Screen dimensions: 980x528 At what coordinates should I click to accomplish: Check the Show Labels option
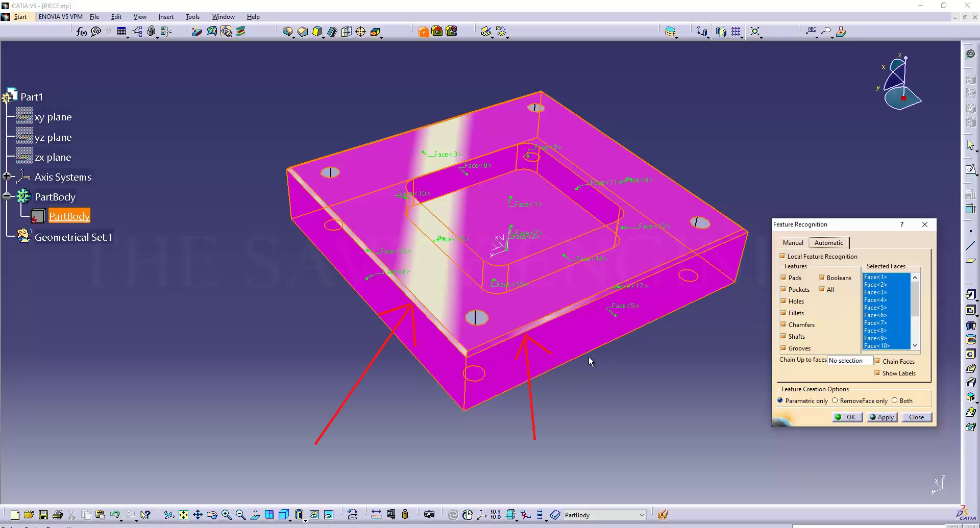coord(877,373)
